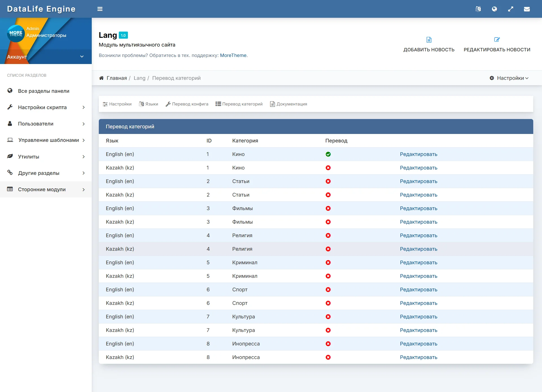The height and width of the screenshot is (392, 542).
Task: Click the home icon in breadcrumb
Action: coord(101,78)
